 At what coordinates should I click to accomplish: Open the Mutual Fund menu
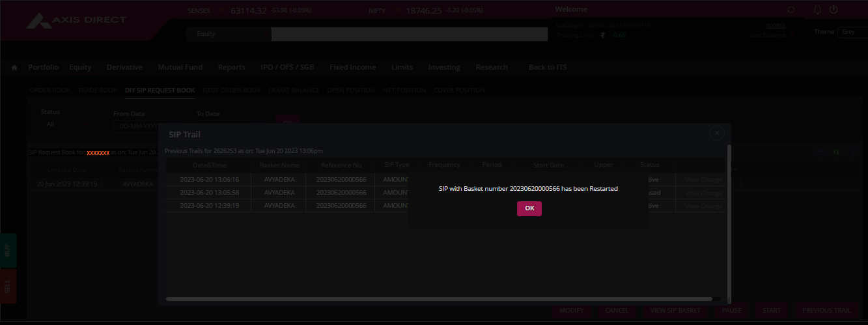point(180,67)
